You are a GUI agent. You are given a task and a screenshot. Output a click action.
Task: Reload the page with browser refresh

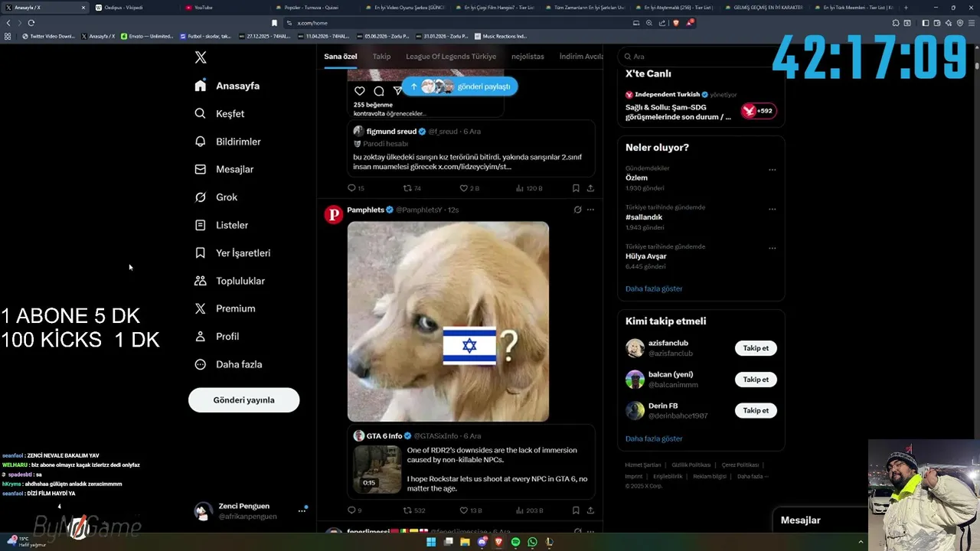click(x=31, y=23)
